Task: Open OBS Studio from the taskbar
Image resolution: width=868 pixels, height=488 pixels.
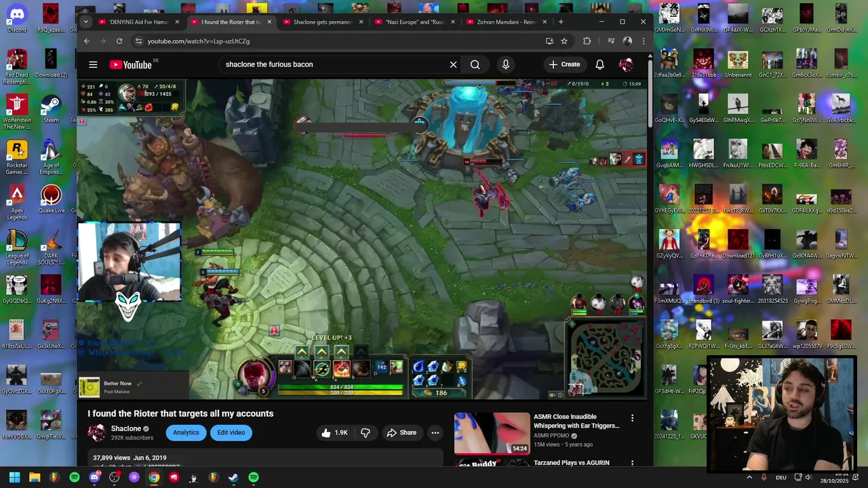Action: pos(114,477)
